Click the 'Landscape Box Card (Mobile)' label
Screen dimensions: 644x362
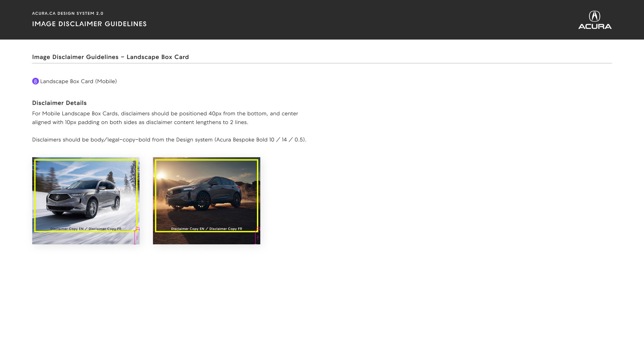pos(78,81)
